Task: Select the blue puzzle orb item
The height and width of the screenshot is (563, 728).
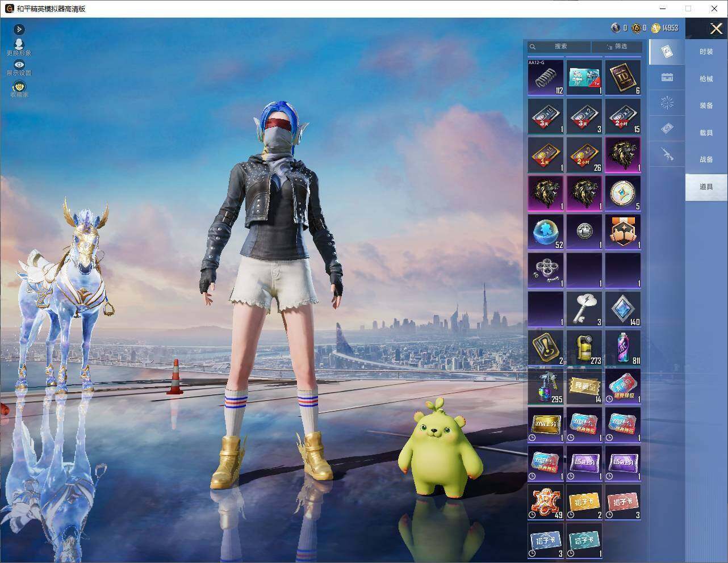Action: click(546, 232)
